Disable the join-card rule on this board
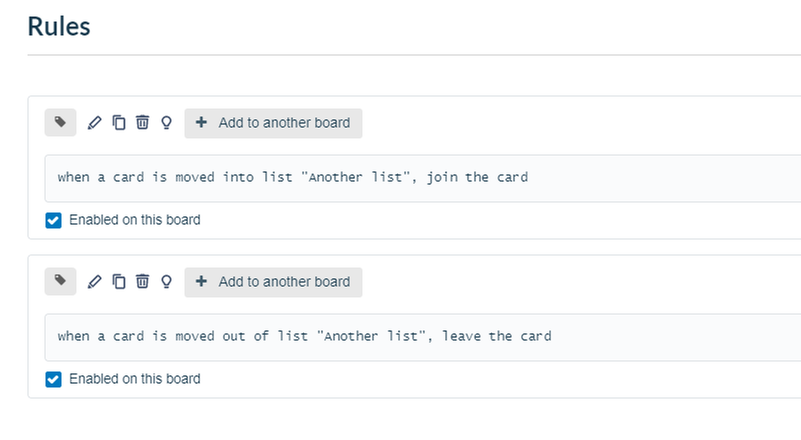Image resolution: width=801 pixels, height=440 pixels. pyautogui.click(x=54, y=220)
